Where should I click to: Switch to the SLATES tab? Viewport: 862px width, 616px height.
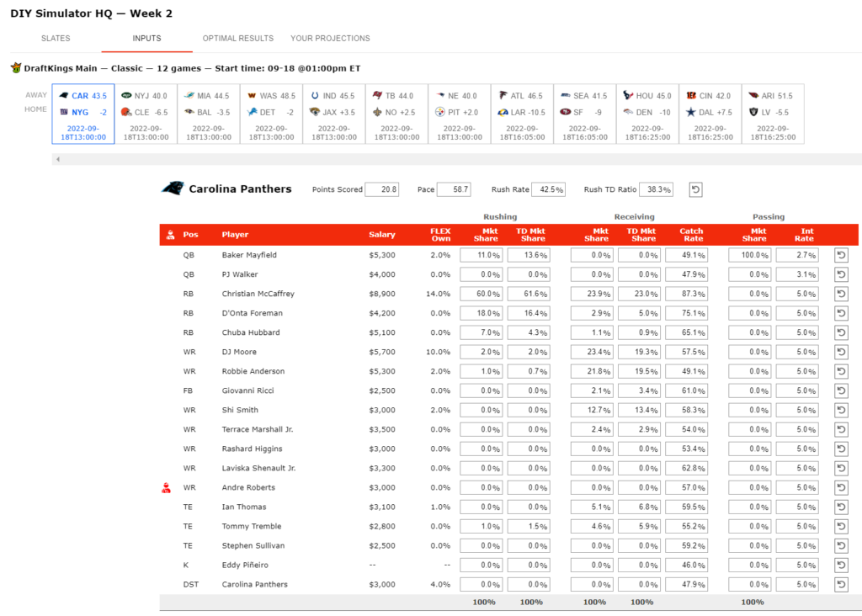[x=56, y=39]
